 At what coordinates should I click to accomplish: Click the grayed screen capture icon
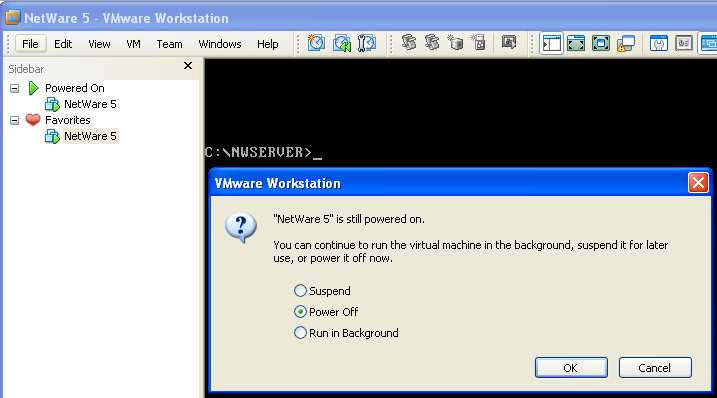(x=508, y=43)
